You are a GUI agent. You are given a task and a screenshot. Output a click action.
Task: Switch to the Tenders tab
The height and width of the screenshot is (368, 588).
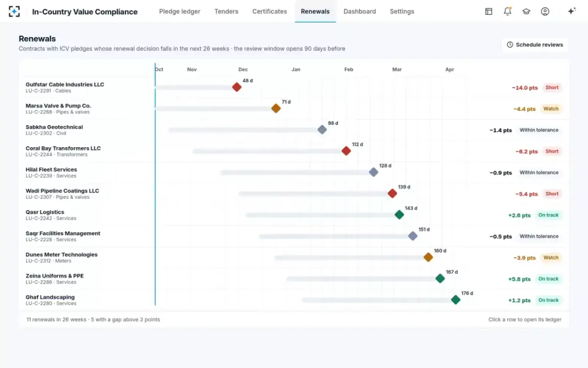pos(226,11)
